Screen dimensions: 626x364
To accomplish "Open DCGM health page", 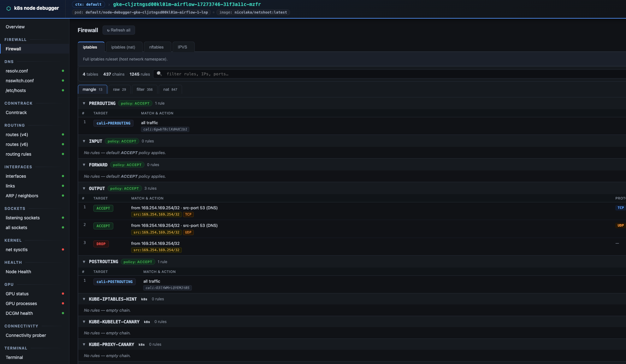I will [x=35, y=313].
